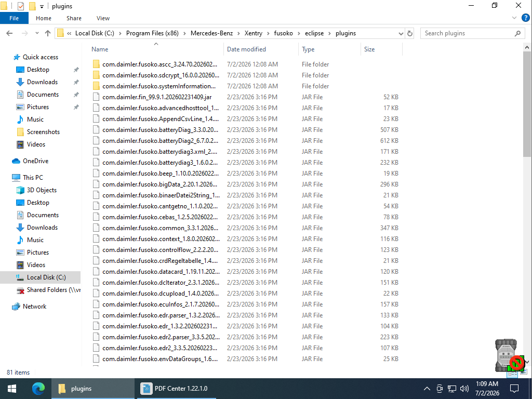Select the beep_1.10.0 jar file icon
Viewport: 532px width, 399px height.
[96, 174]
